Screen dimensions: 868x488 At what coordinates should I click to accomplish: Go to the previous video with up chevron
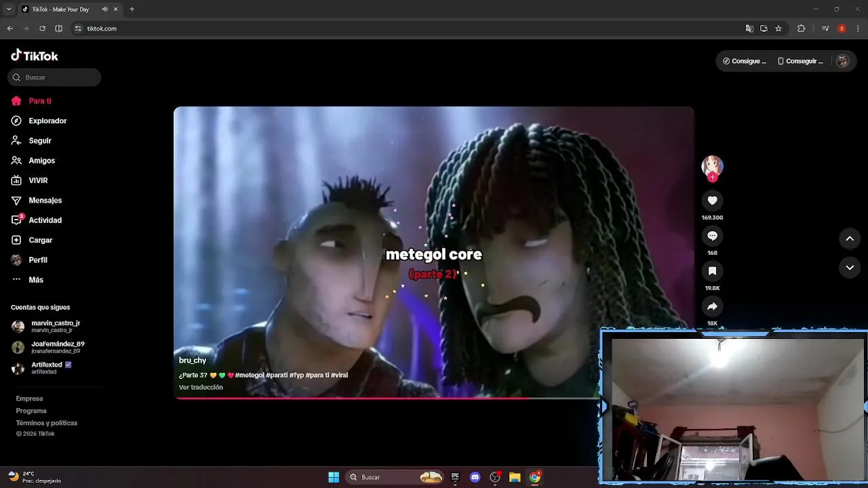(850, 239)
